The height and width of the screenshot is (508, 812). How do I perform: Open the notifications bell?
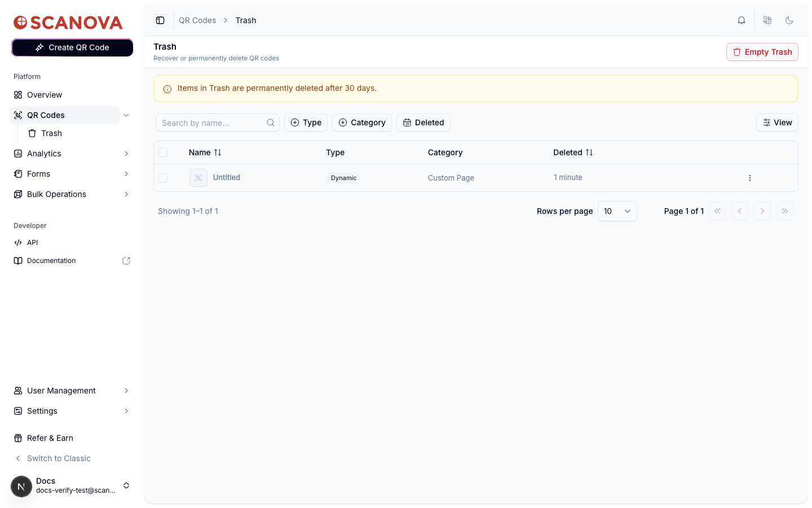(742, 20)
